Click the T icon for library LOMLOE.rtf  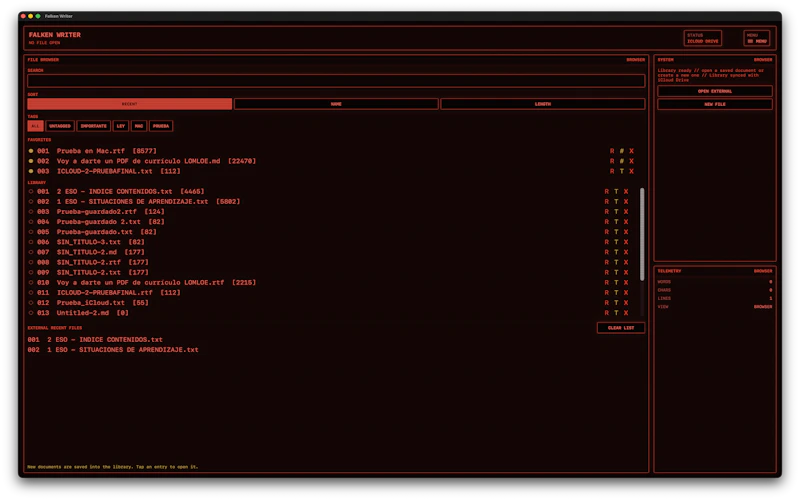616,283
